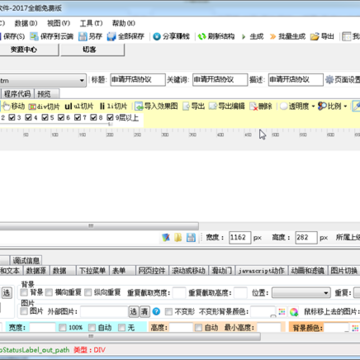This screenshot has height=360, width=360.
Task: Click the 批量生成 orange arrow icon
Action: coord(273,36)
